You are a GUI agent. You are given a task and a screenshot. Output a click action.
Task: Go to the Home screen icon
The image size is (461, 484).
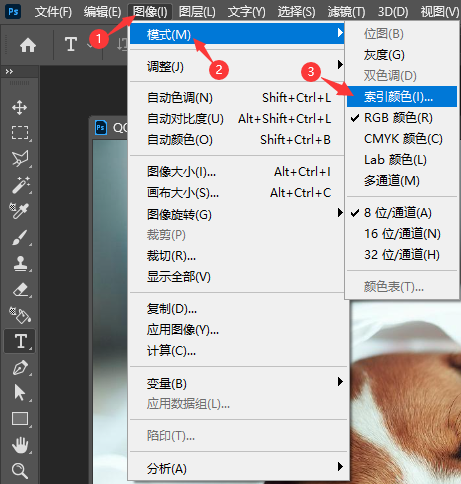[28, 45]
